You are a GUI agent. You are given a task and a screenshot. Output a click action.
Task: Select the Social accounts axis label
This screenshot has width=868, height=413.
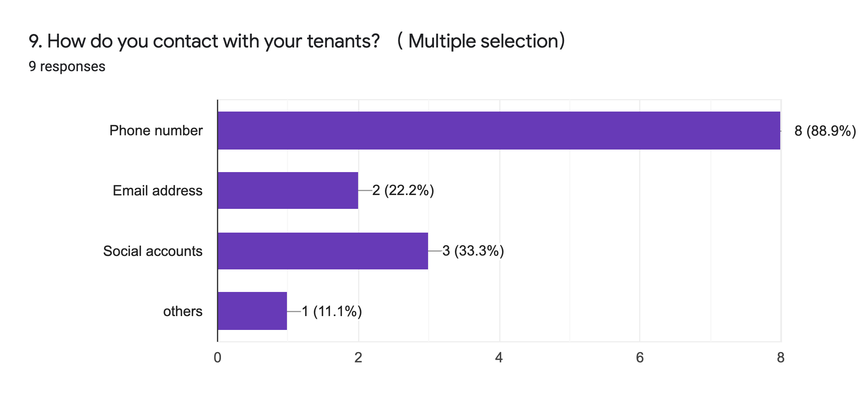point(153,251)
